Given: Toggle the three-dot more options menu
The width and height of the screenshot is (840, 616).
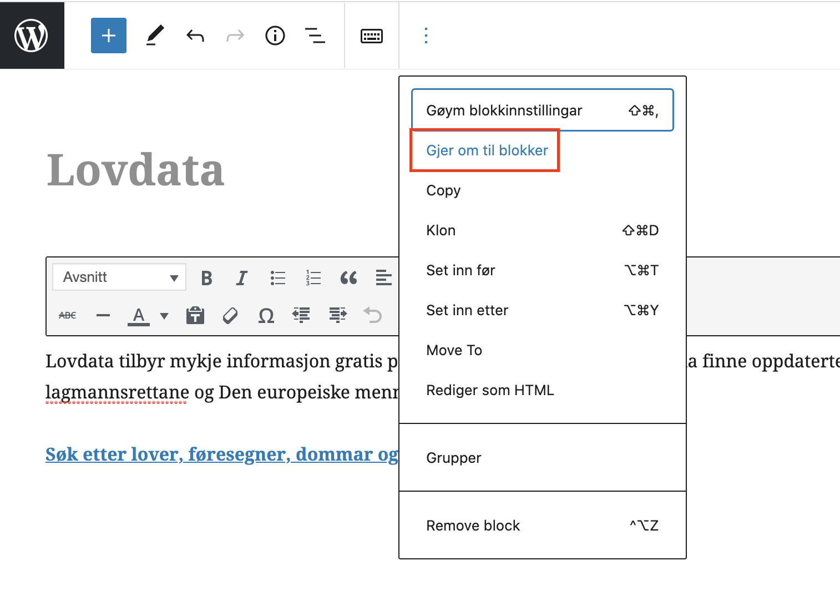Looking at the screenshot, I should 426,36.
